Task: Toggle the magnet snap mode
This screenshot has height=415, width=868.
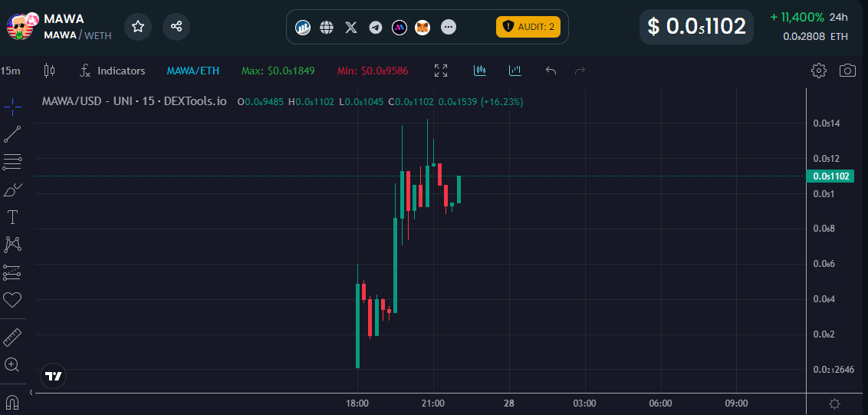Action: tap(12, 401)
